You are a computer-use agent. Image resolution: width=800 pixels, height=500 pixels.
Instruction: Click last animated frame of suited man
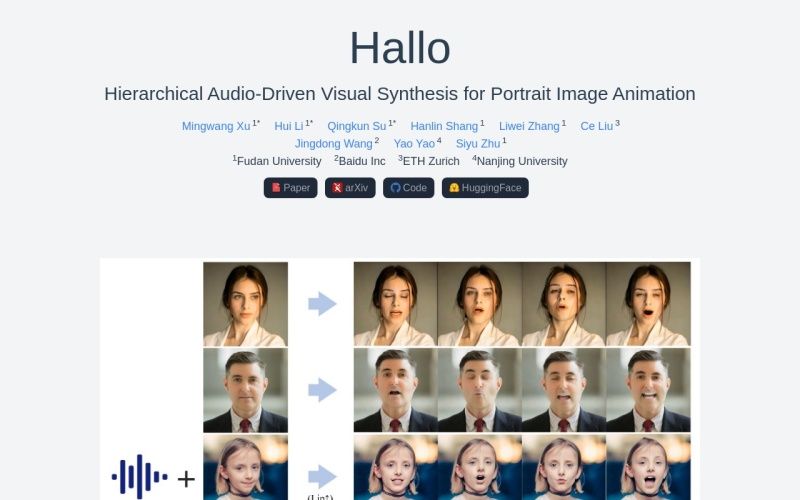(648, 390)
